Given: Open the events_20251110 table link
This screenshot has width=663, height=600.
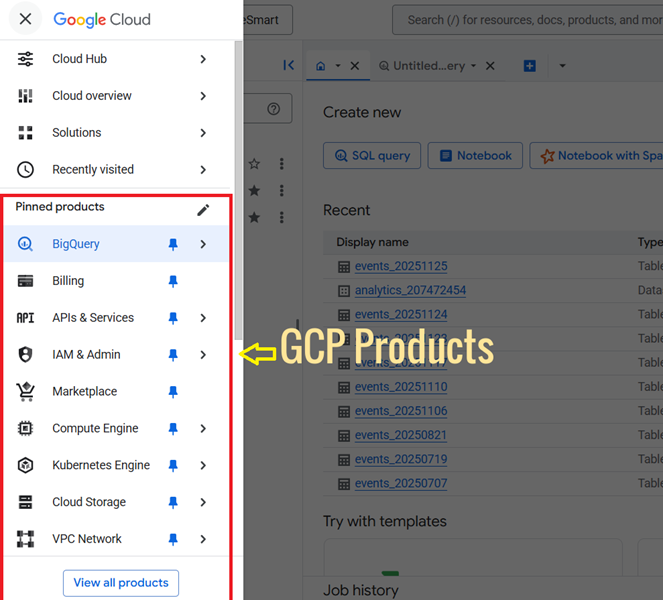Looking at the screenshot, I should click(x=401, y=386).
